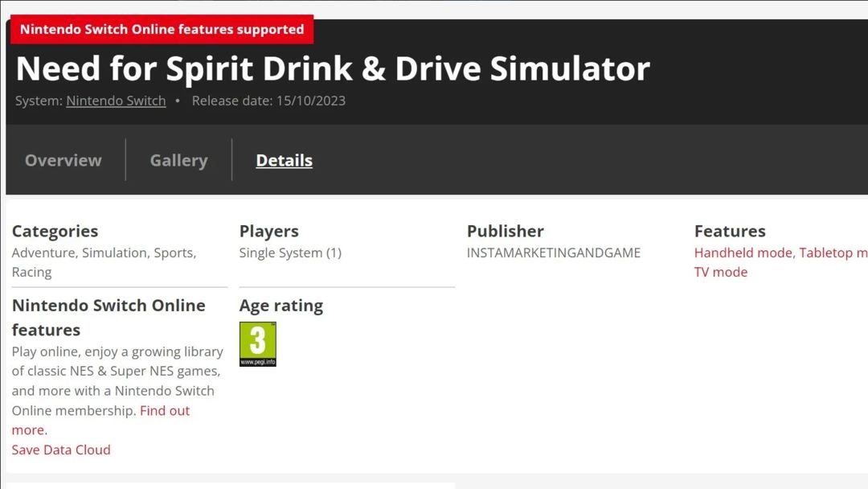Click the Handheld mode feature link
The image size is (868, 489).
tap(743, 253)
